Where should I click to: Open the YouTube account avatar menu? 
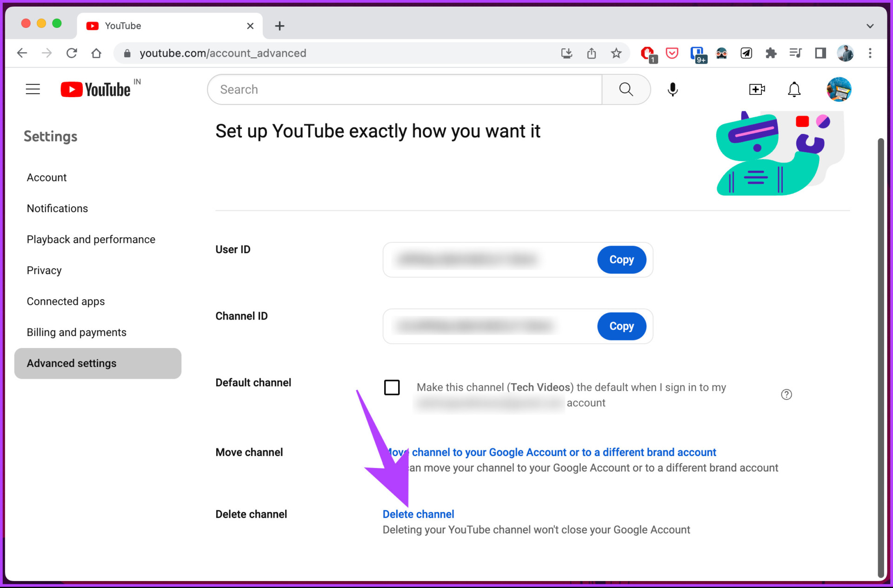pos(839,89)
